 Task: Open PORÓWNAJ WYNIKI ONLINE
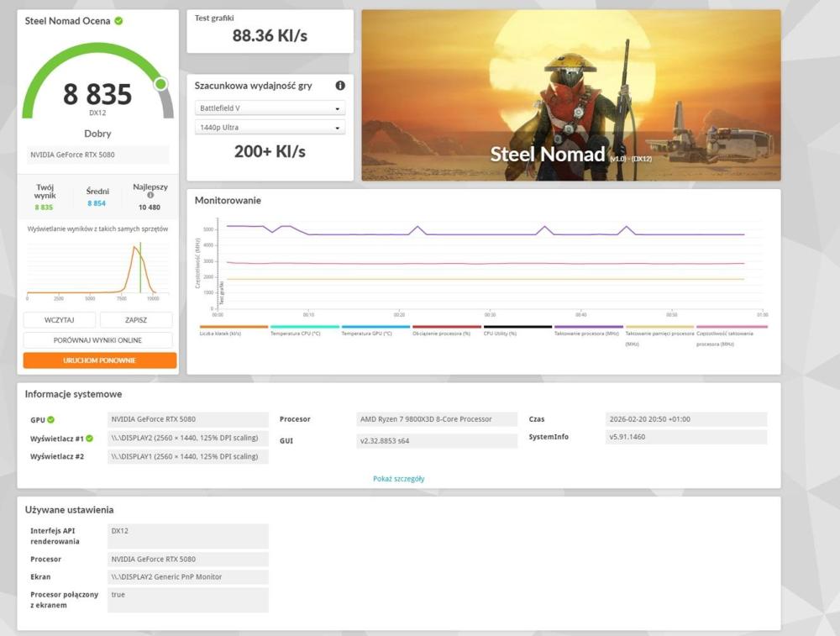coord(97,340)
